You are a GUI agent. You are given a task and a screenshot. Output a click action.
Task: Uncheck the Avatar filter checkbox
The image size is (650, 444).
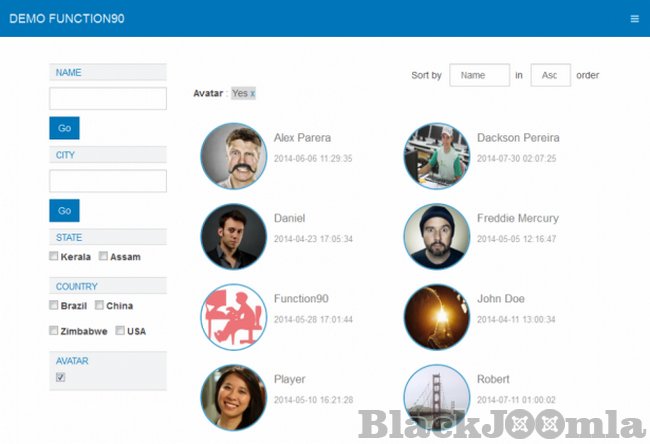pos(60,377)
